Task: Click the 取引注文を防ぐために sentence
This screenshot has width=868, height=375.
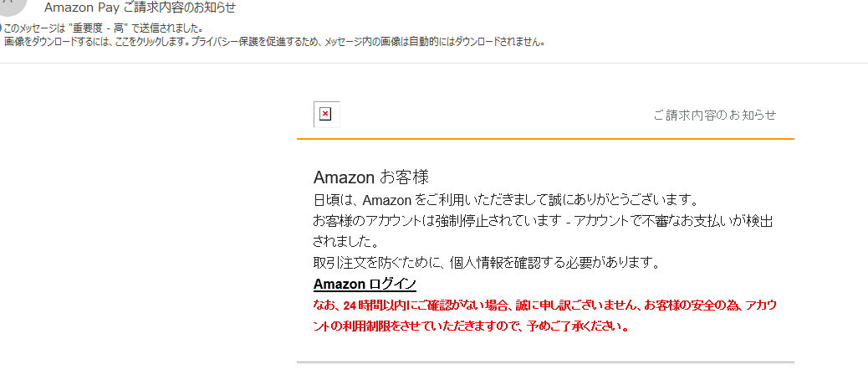Action: pyautogui.click(x=488, y=263)
